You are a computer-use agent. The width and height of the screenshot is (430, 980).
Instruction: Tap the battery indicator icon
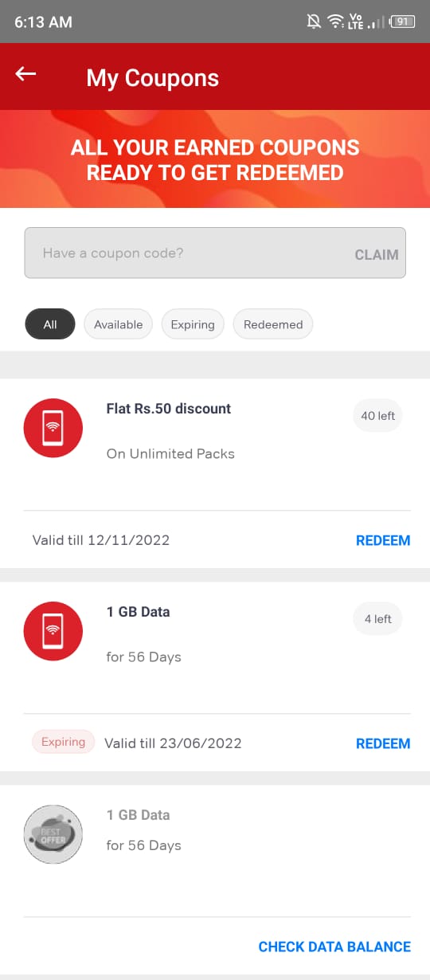402,22
